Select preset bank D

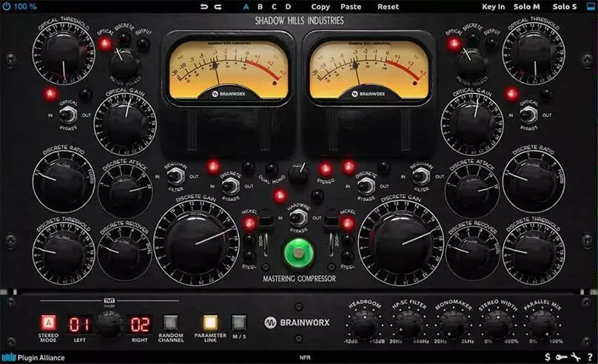coord(288,7)
